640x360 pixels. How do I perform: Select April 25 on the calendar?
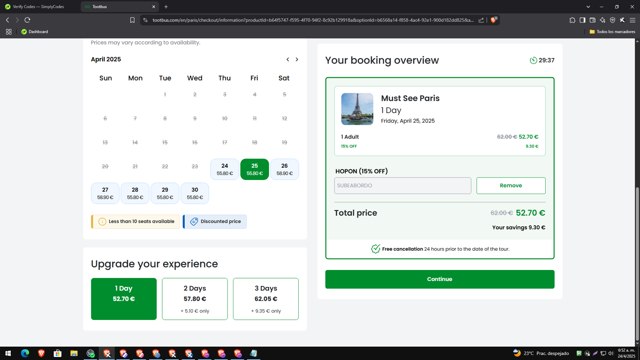click(x=254, y=169)
